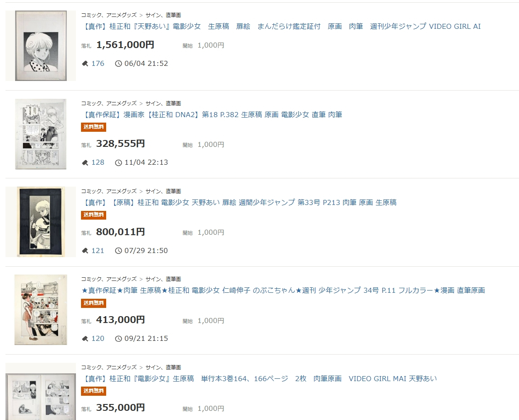
Task: Click the clock icon next to 11/04 22:13
Action: (x=119, y=162)
